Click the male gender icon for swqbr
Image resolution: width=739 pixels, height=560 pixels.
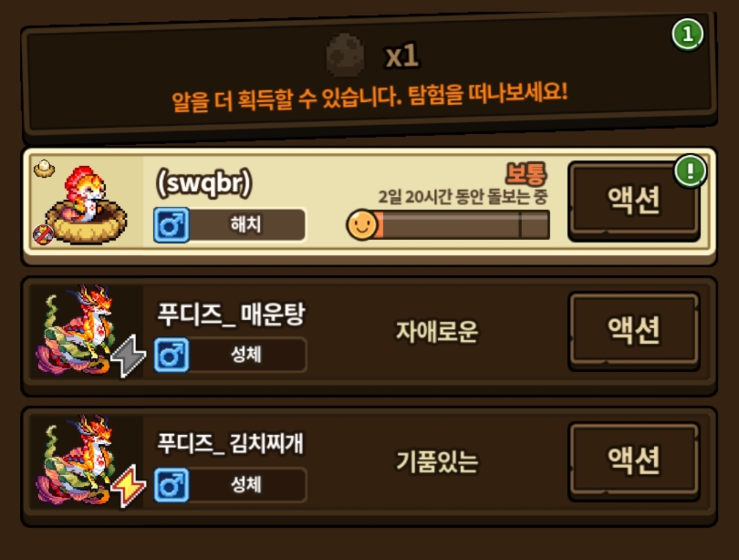tap(172, 225)
